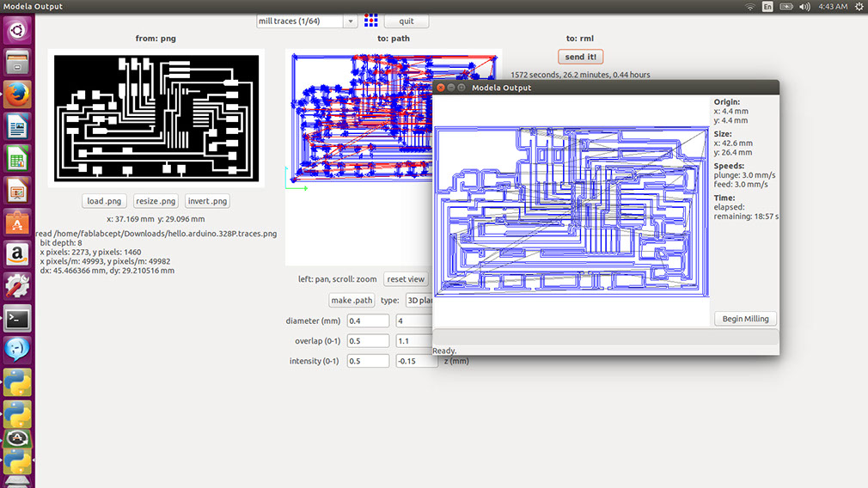The width and height of the screenshot is (868, 488).
Task: Click Python icon directly above Software Updater
Action: (17, 414)
